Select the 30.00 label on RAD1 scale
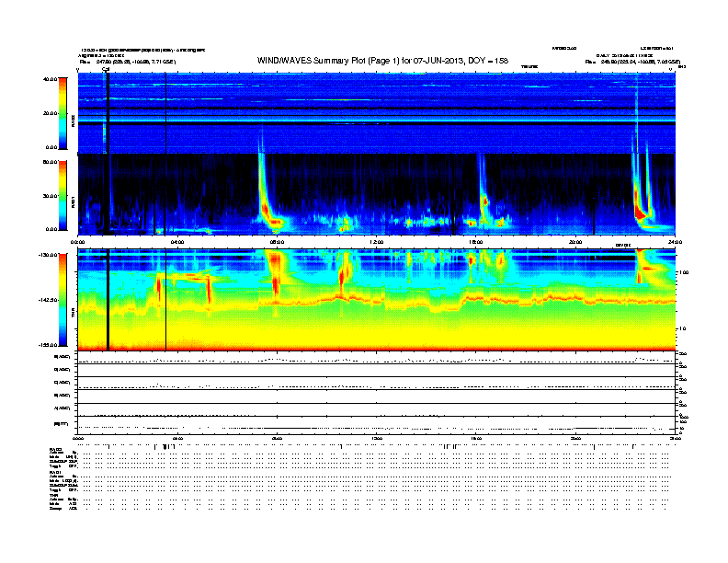Viewport: 728px width, 563px height. pyautogui.click(x=50, y=196)
